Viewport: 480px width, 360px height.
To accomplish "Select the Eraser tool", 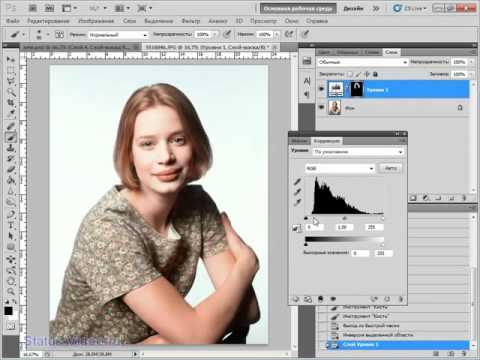I will tap(11, 169).
